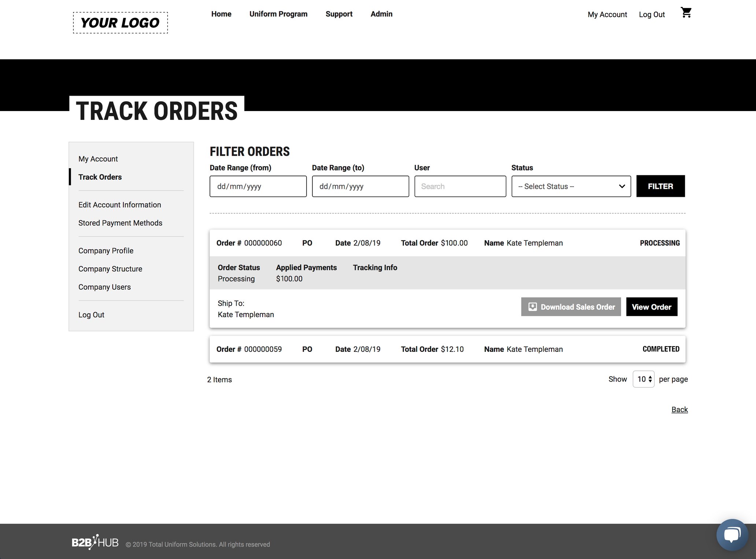Click the Applied Payments $100.00 value
This screenshot has height=559, width=756.
[289, 279]
